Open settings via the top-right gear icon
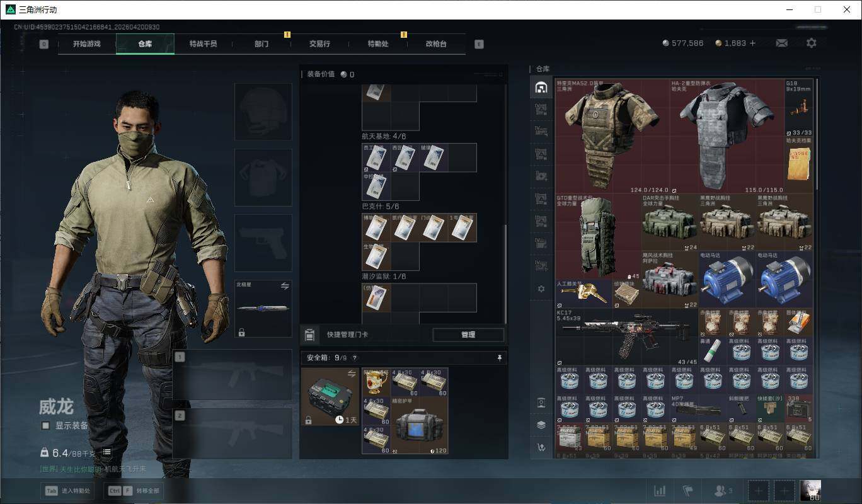Screen dimensions: 862x504 tap(812, 43)
